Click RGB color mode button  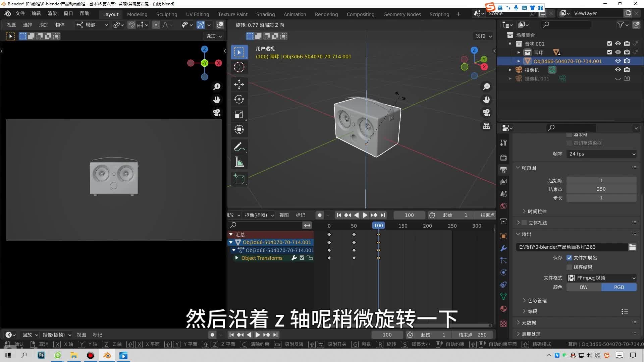click(619, 287)
